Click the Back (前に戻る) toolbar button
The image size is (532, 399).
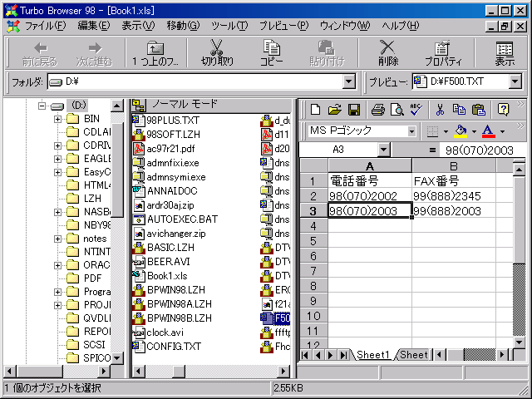point(40,53)
